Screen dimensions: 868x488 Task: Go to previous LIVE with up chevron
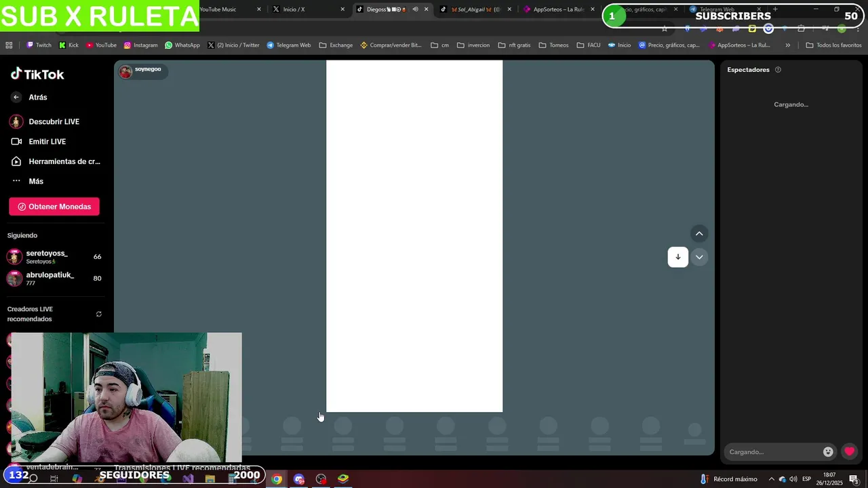pyautogui.click(x=699, y=234)
